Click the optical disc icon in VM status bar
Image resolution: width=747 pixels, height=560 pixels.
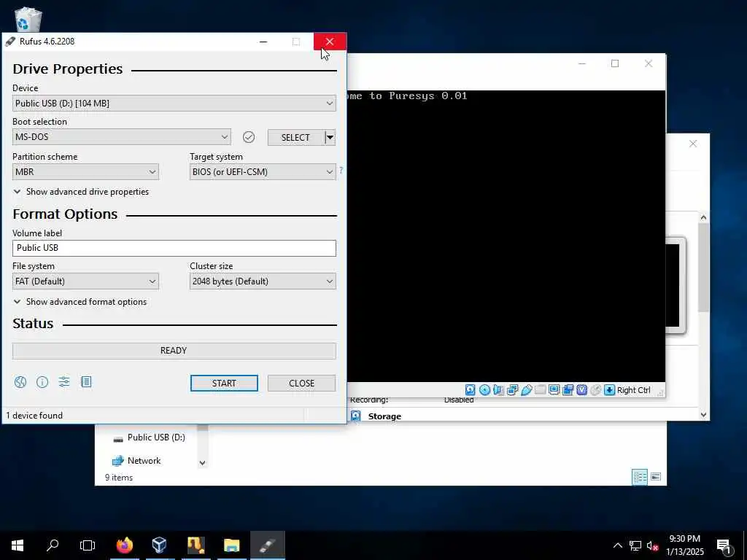[484, 390]
